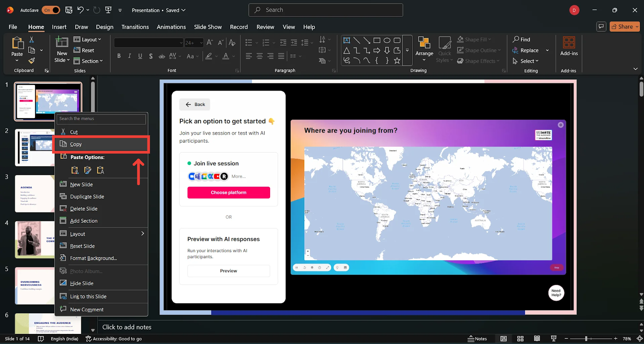Select the Text Box shape icon

(346, 40)
